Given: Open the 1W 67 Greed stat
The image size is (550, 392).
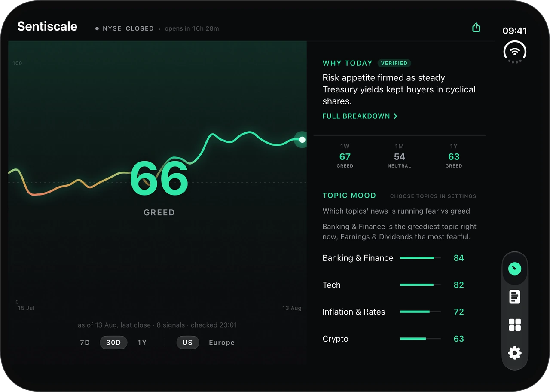Looking at the screenshot, I should click(x=345, y=156).
